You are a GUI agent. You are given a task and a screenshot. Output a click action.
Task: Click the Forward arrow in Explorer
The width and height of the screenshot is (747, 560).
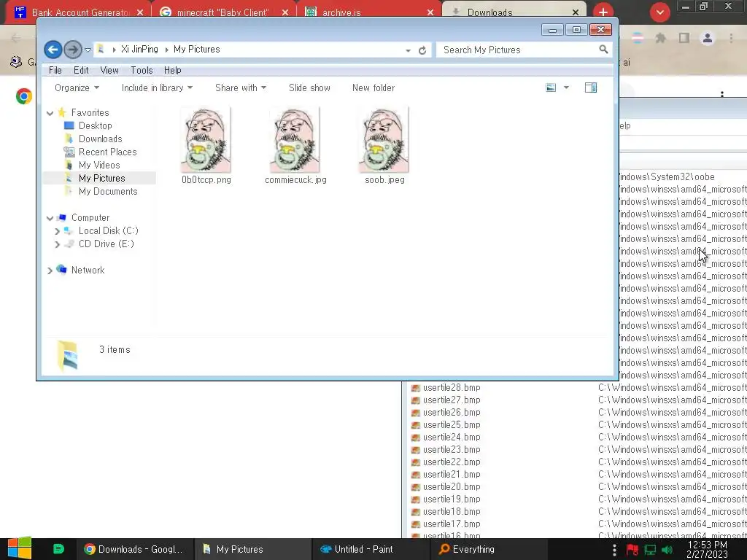click(x=72, y=50)
